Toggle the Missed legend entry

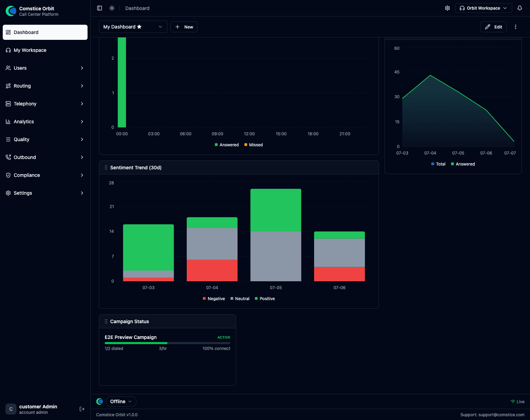pyautogui.click(x=253, y=145)
